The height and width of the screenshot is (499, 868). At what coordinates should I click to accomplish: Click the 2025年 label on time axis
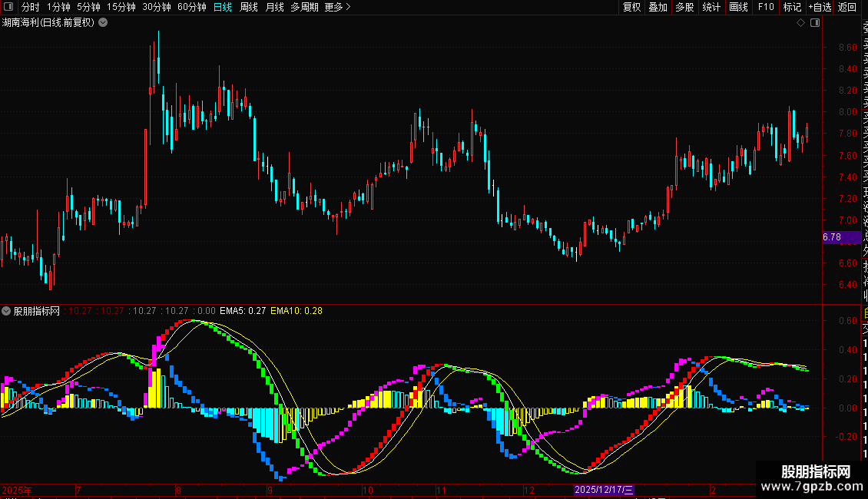click(x=17, y=490)
